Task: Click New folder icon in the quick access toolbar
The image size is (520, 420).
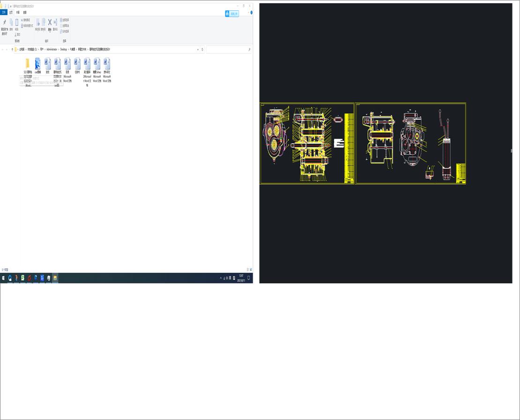Action: 8,6
